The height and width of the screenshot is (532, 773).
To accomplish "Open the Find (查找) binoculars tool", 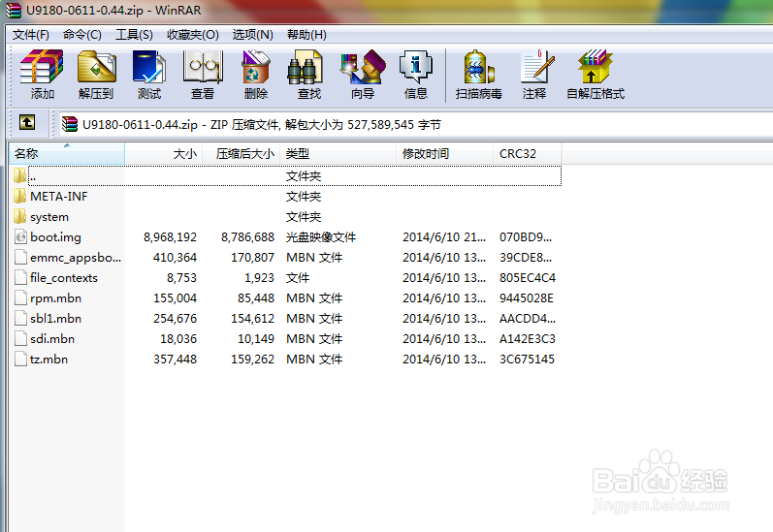I will point(306,67).
